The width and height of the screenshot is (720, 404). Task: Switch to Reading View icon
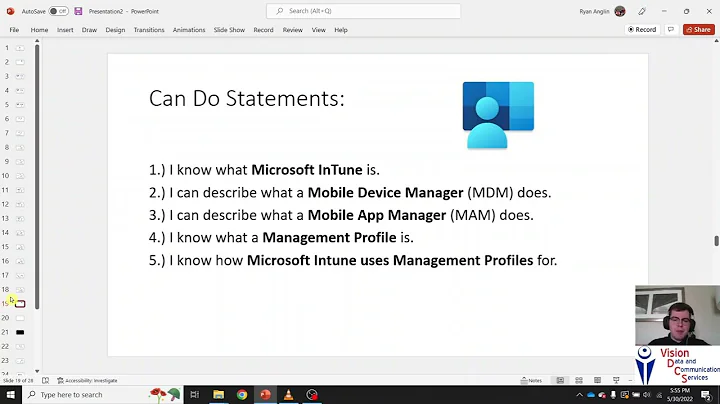click(597, 381)
